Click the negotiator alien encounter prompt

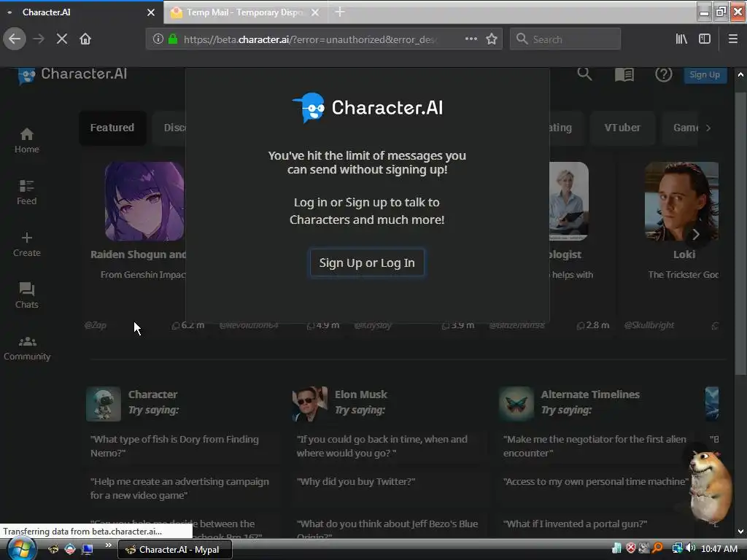[595, 446]
